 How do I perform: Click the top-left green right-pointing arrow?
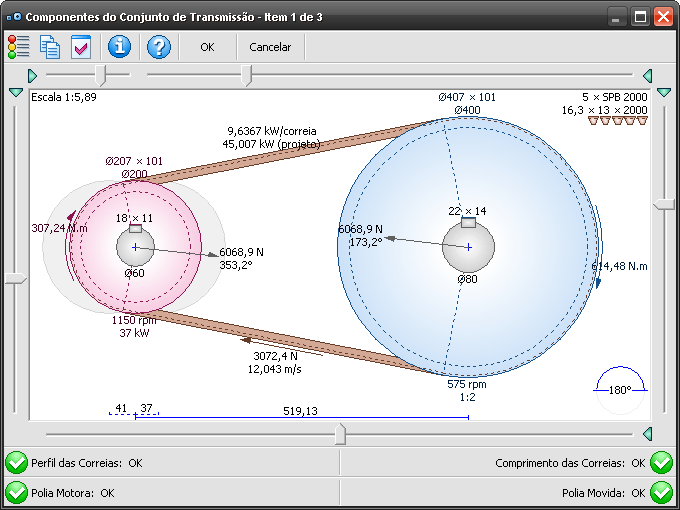[x=33, y=76]
